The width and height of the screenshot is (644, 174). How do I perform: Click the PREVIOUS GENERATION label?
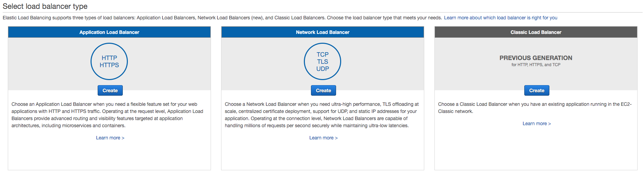click(x=536, y=58)
